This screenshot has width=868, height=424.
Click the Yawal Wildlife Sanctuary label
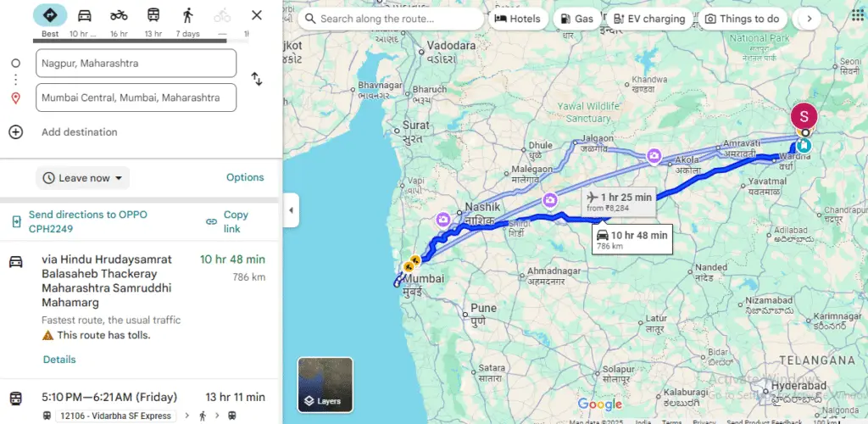(588, 112)
